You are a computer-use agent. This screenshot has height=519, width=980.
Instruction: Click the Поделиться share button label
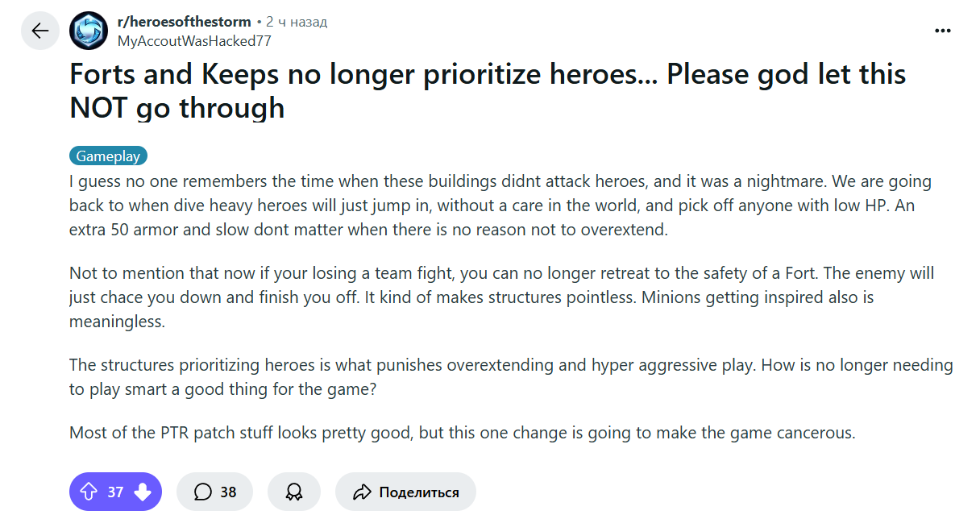tap(419, 492)
